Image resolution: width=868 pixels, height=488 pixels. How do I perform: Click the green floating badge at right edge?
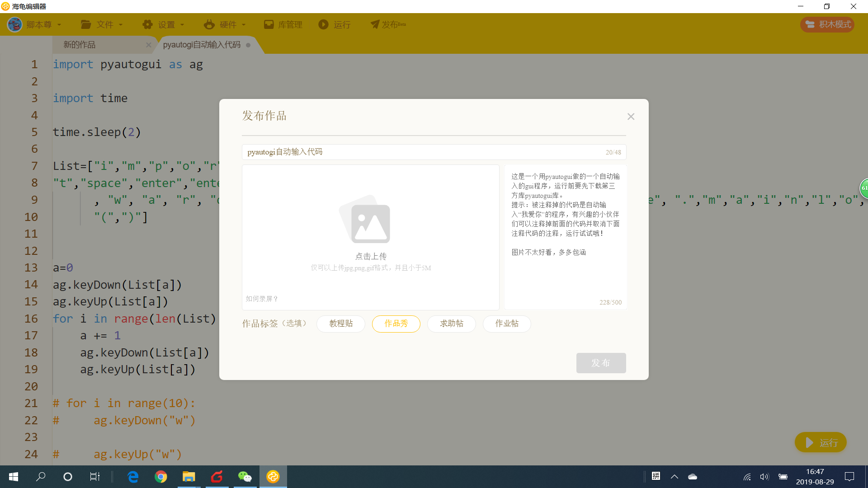864,188
